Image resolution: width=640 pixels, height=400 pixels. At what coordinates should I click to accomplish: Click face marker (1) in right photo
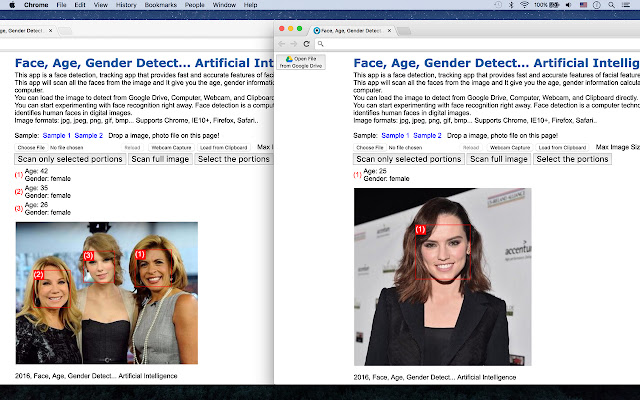[420, 230]
